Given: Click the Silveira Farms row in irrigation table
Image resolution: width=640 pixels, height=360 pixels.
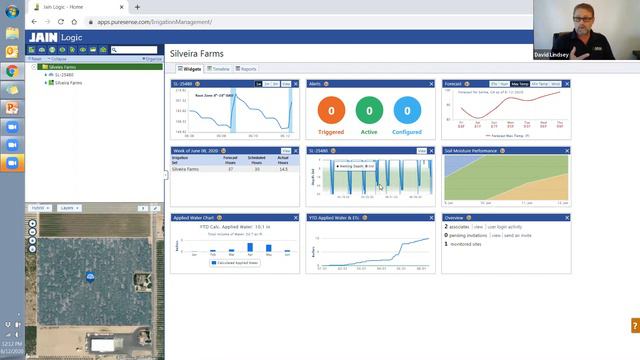Looking at the screenshot, I should pos(235,169).
